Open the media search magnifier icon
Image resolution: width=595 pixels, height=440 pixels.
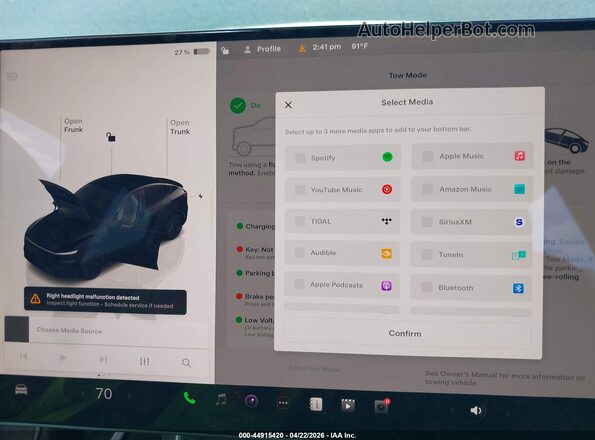click(186, 363)
